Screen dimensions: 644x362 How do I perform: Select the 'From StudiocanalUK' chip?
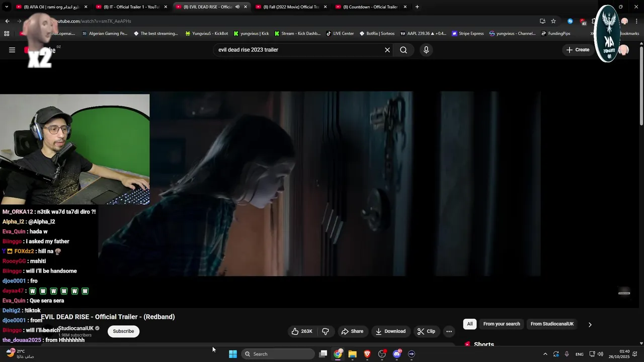552,324
